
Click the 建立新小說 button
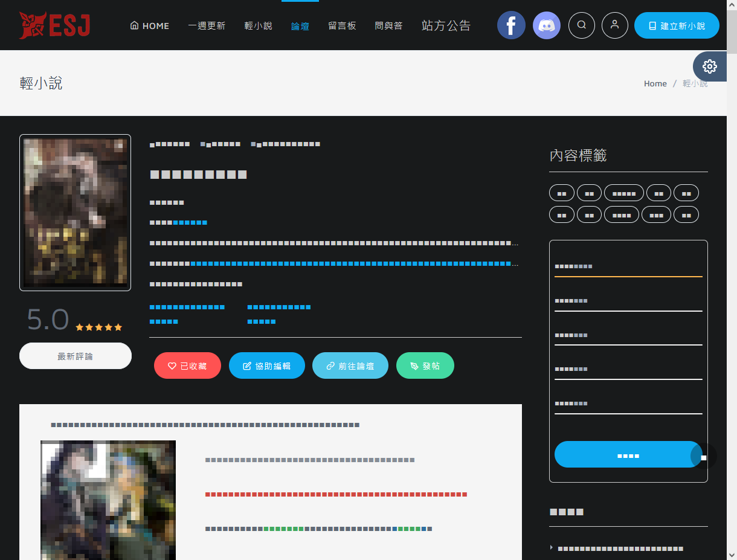coord(677,26)
